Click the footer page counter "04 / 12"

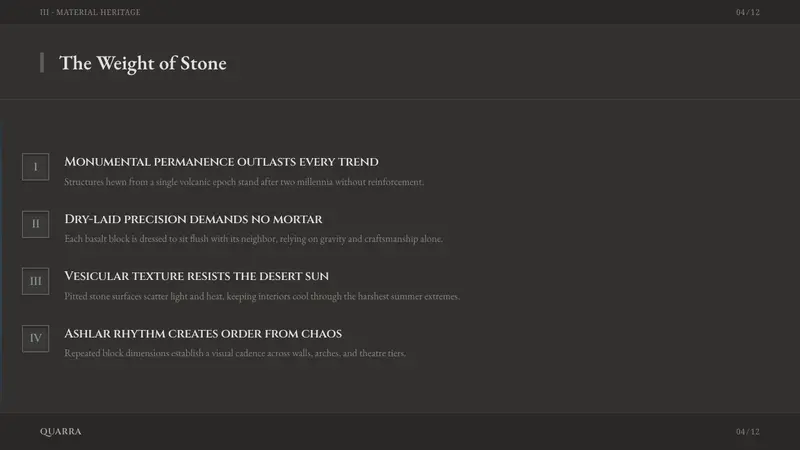[747, 432]
